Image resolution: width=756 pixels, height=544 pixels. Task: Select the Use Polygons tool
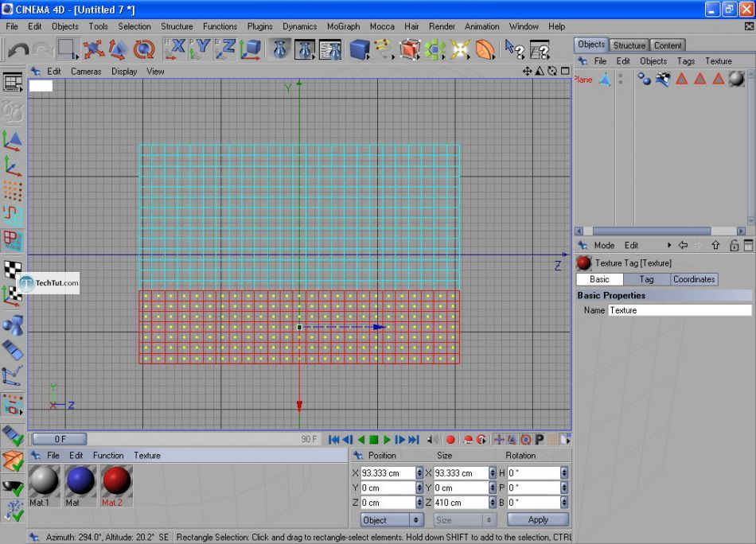tap(13, 241)
